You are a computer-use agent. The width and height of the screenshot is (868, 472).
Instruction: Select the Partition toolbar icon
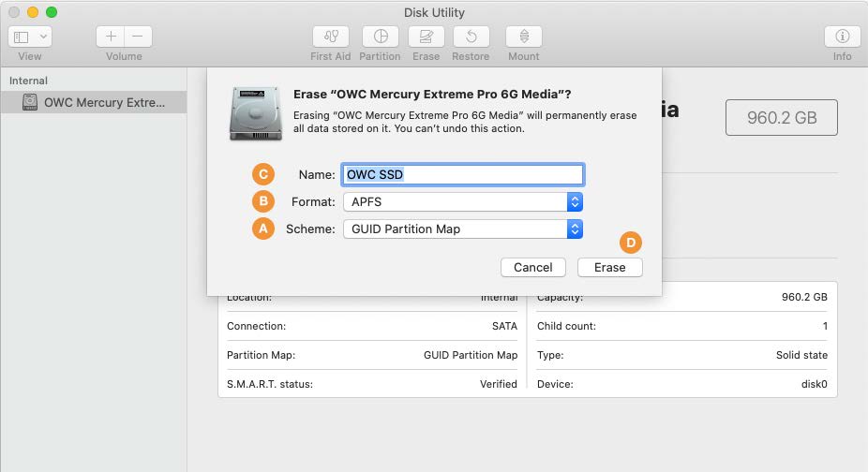[x=380, y=37]
